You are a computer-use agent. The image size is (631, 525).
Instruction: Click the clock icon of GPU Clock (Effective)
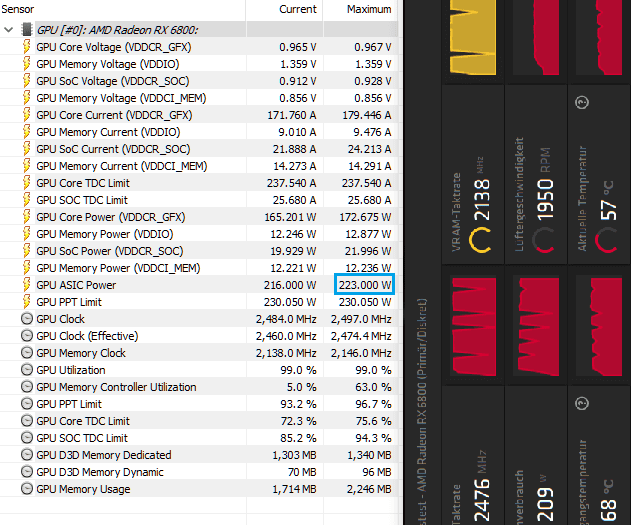pyautogui.click(x=27, y=336)
